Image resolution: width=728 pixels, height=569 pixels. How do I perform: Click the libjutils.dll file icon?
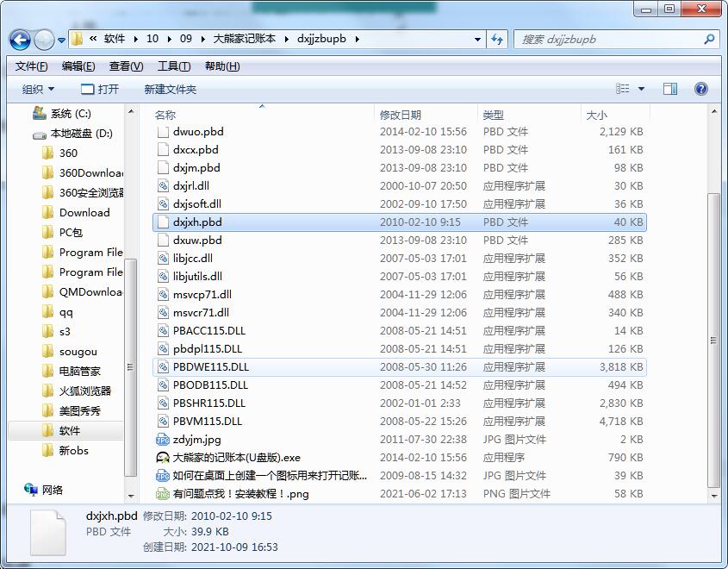(163, 277)
